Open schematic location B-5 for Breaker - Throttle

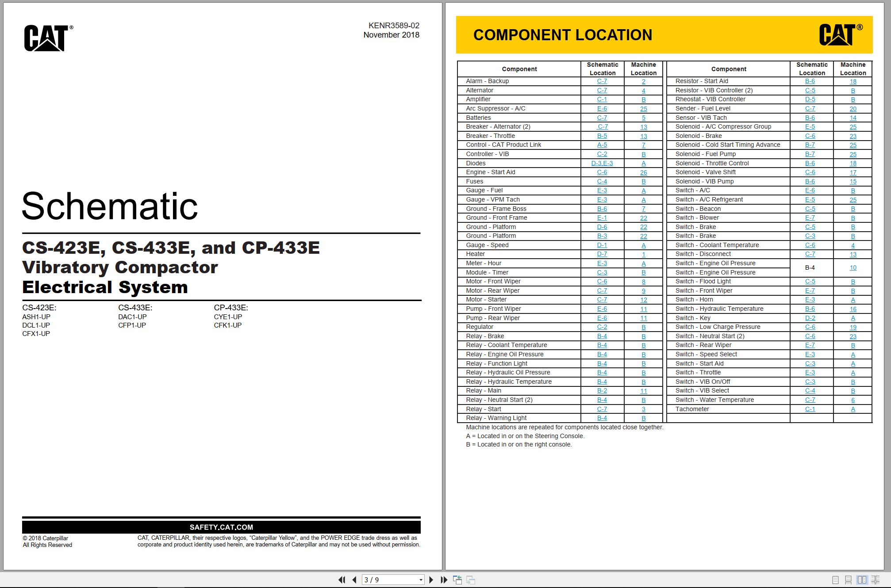coord(602,136)
